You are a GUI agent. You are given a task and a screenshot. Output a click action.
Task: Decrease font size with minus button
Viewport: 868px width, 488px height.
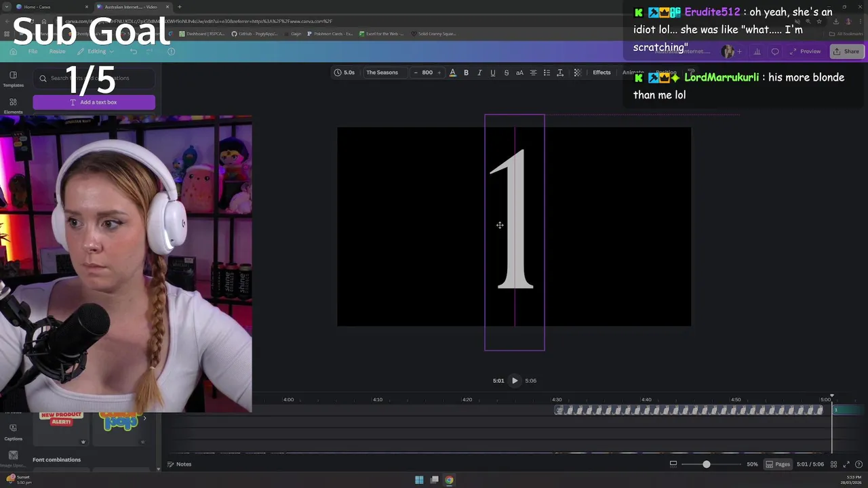[416, 73]
